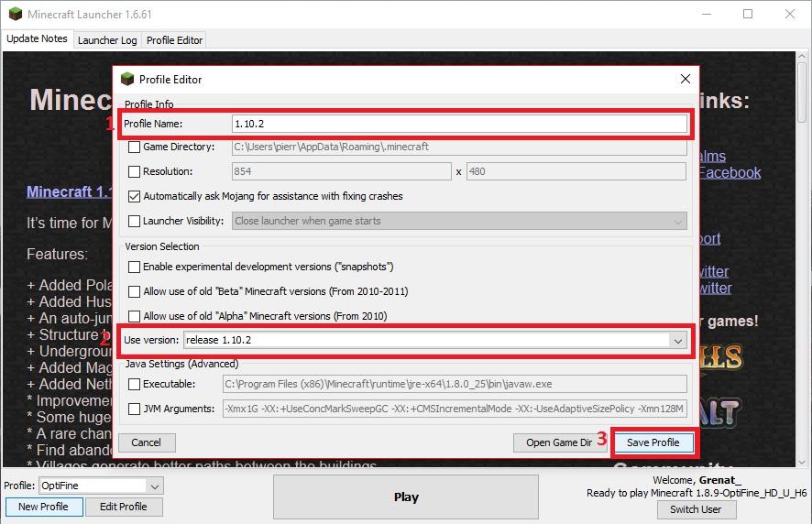
Task: Close the Profile Editor dialog
Action: coord(686,79)
